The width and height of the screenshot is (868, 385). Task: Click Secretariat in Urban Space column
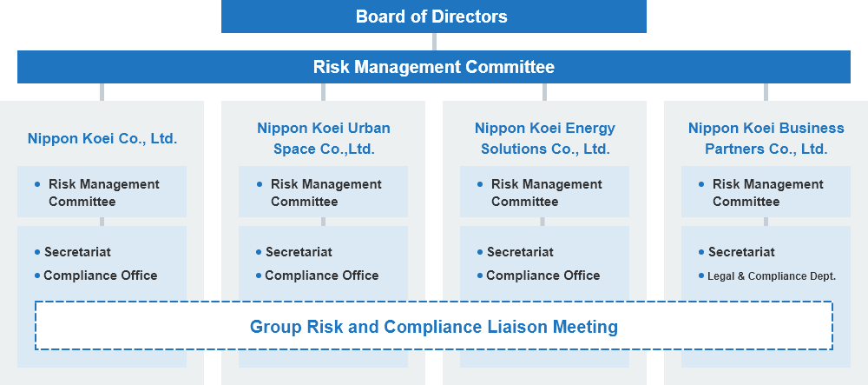(x=299, y=252)
